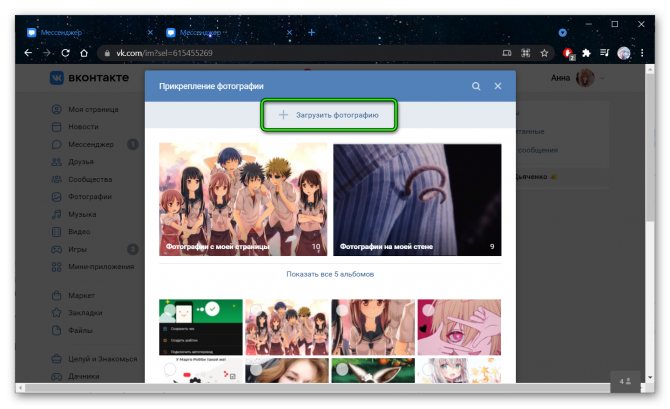
Task: Open Маркет in sidebar
Action: click(73, 296)
